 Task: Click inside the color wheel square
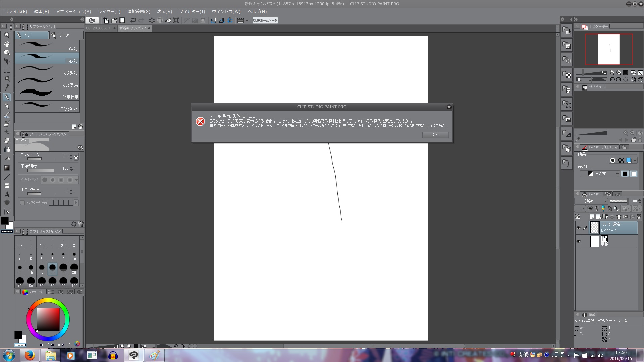tap(48, 319)
